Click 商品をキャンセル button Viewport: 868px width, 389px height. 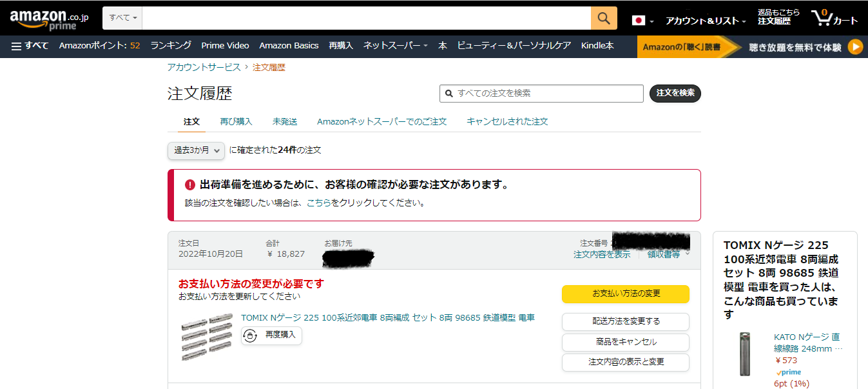pos(626,342)
